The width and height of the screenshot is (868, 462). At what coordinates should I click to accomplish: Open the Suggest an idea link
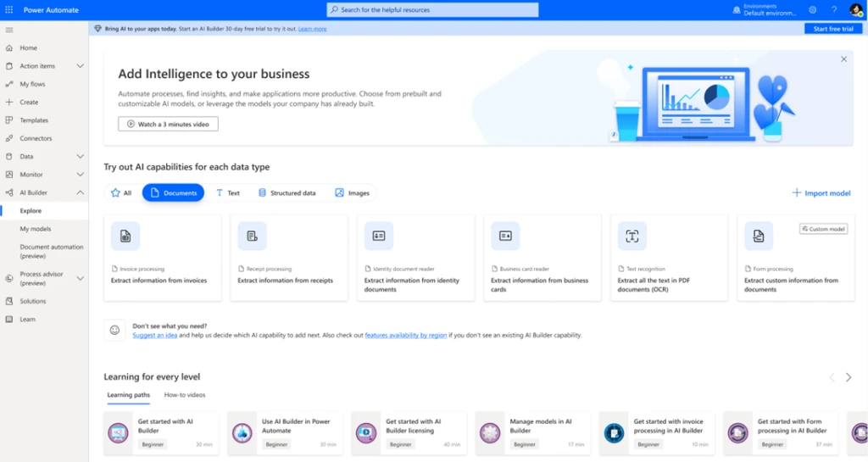point(154,336)
